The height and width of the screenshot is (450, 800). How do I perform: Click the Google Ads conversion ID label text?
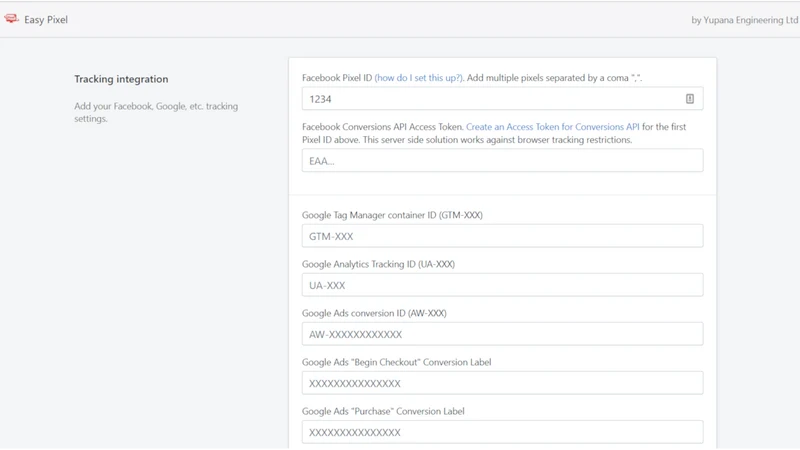(374, 313)
